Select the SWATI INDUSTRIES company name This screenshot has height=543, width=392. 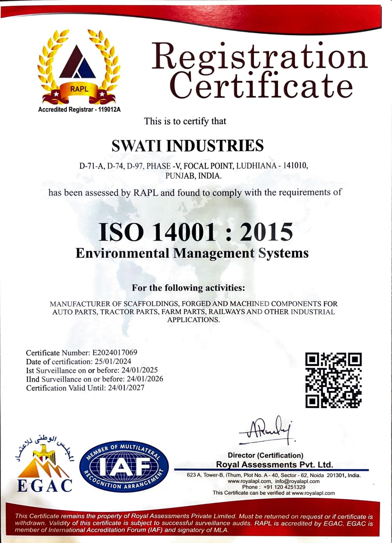click(187, 145)
